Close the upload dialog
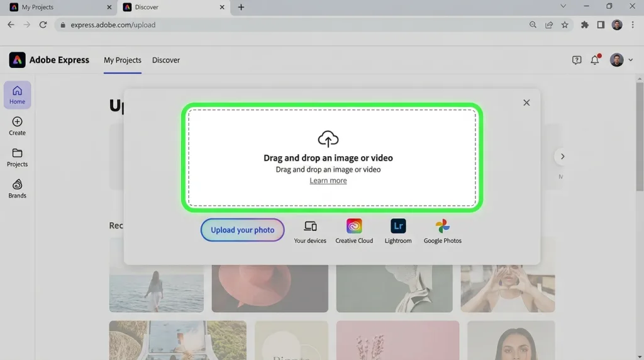 tap(526, 103)
